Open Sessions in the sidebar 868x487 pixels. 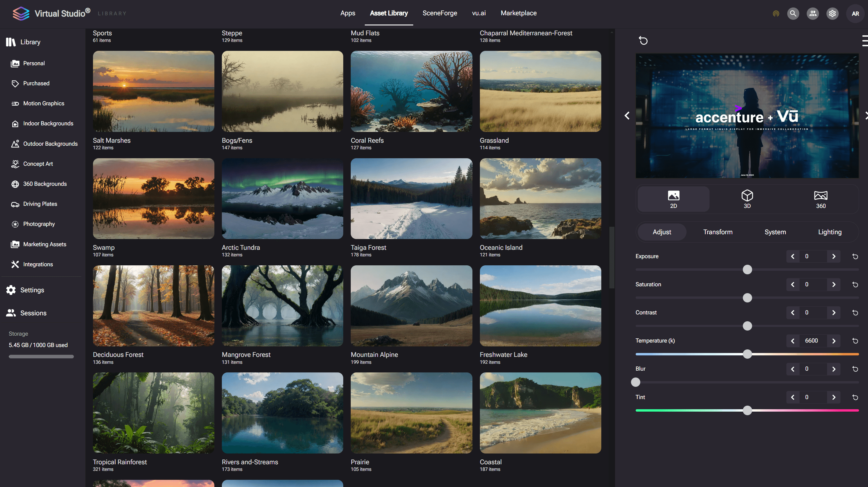[33, 313]
